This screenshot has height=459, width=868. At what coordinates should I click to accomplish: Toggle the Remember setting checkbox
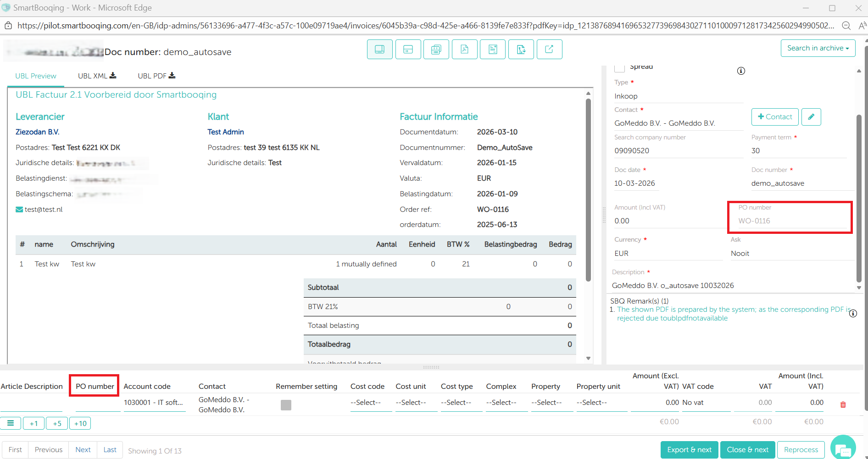pos(286,405)
